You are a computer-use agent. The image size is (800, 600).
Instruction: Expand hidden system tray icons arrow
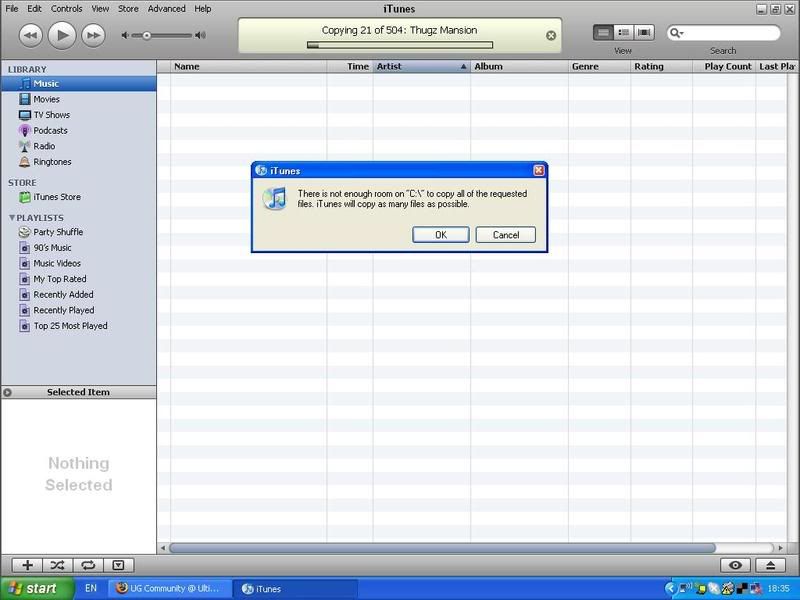click(x=670, y=589)
